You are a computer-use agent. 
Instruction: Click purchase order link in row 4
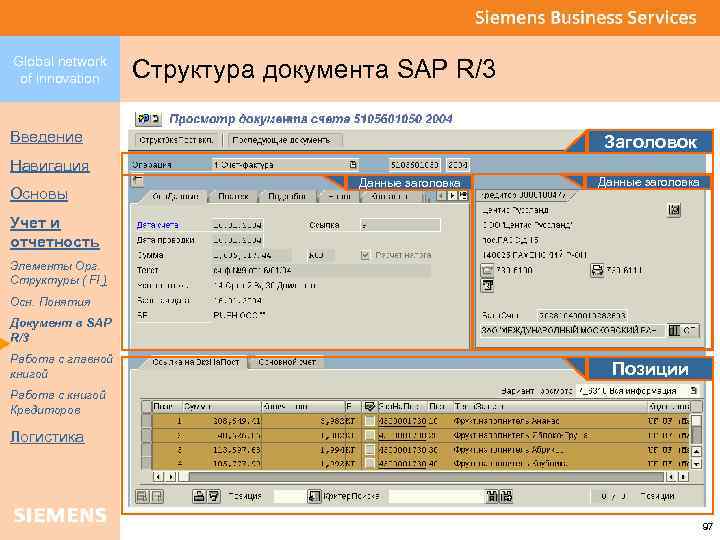coord(403,464)
